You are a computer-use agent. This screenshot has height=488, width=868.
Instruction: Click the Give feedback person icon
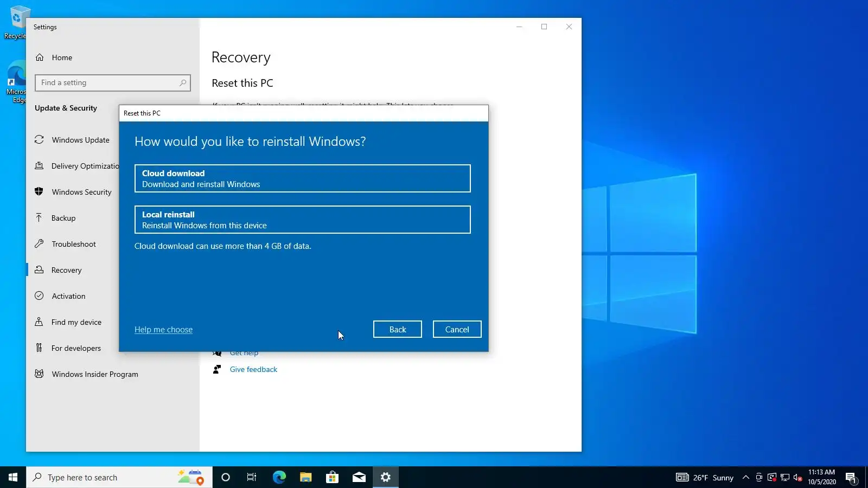pyautogui.click(x=217, y=369)
